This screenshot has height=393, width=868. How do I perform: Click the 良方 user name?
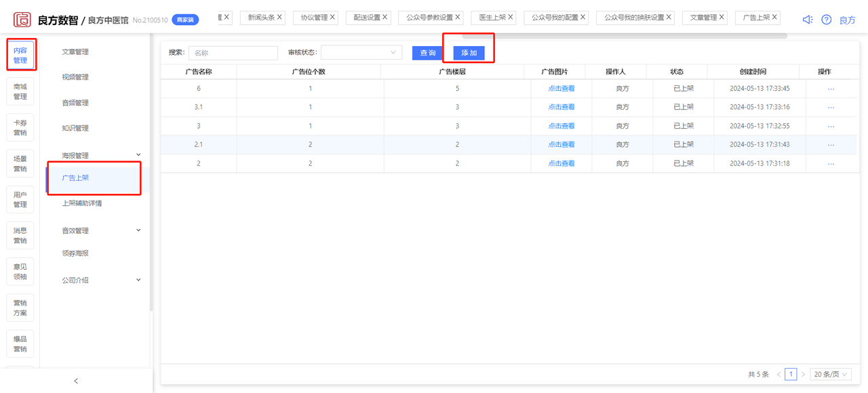click(848, 20)
